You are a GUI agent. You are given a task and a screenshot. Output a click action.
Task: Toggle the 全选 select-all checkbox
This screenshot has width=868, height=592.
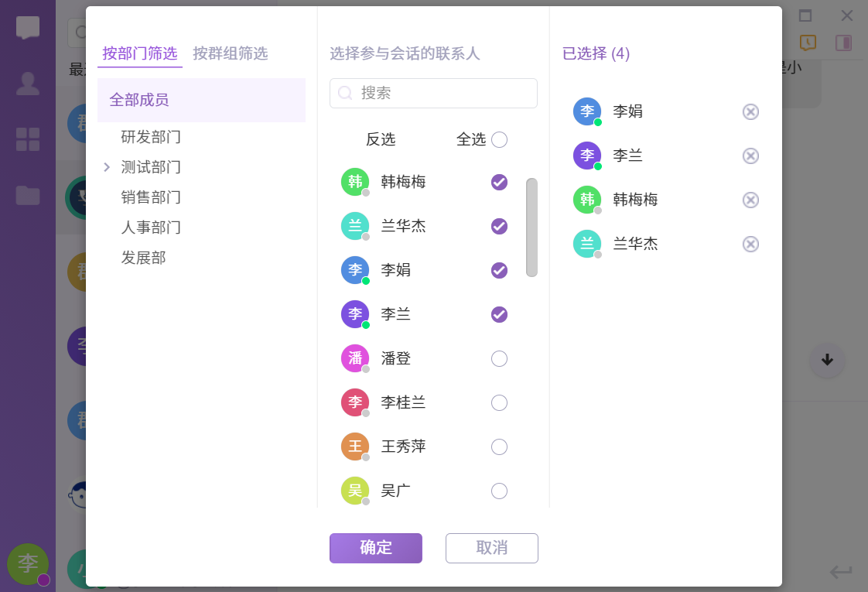(x=499, y=140)
